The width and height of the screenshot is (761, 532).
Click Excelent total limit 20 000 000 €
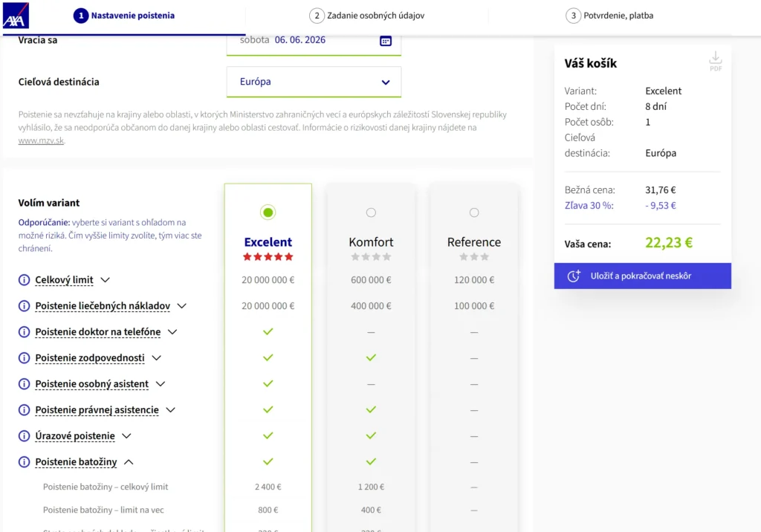tap(268, 280)
